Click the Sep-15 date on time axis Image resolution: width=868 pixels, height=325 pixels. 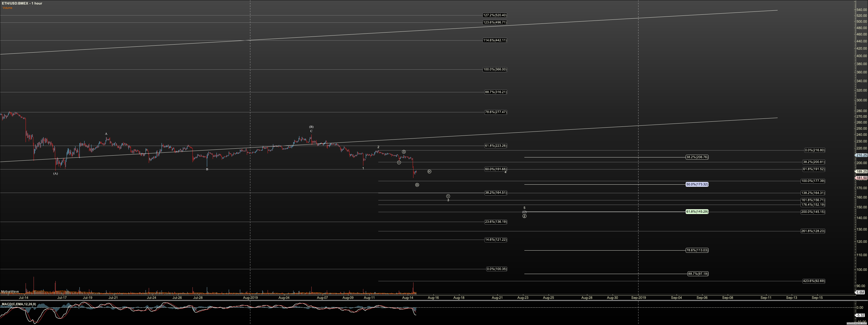pyautogui.click(x=817, y=298)
